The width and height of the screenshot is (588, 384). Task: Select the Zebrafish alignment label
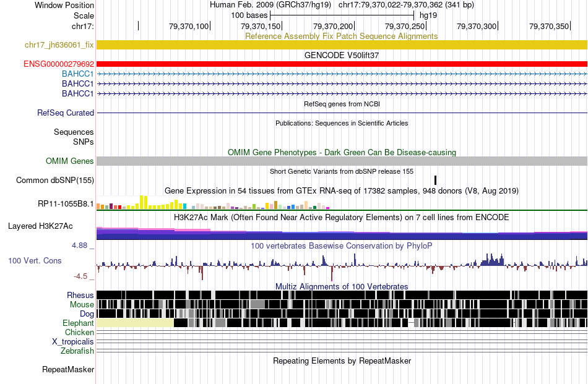pos(77,351)
